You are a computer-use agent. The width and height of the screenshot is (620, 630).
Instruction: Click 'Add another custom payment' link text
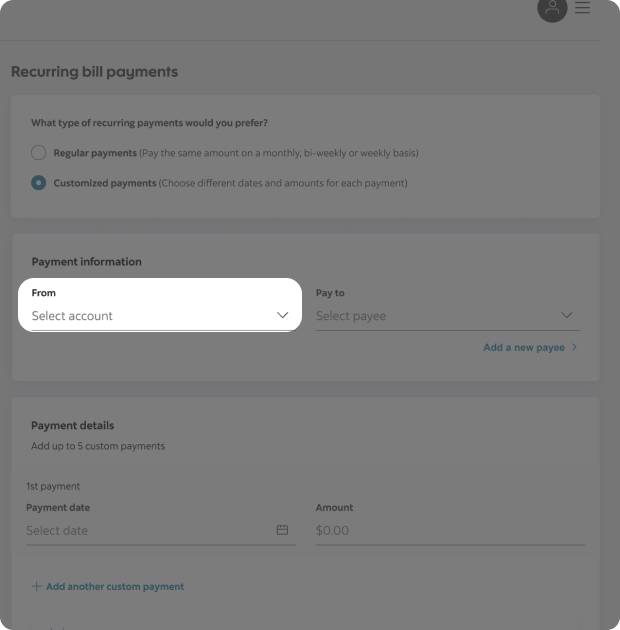115,587
